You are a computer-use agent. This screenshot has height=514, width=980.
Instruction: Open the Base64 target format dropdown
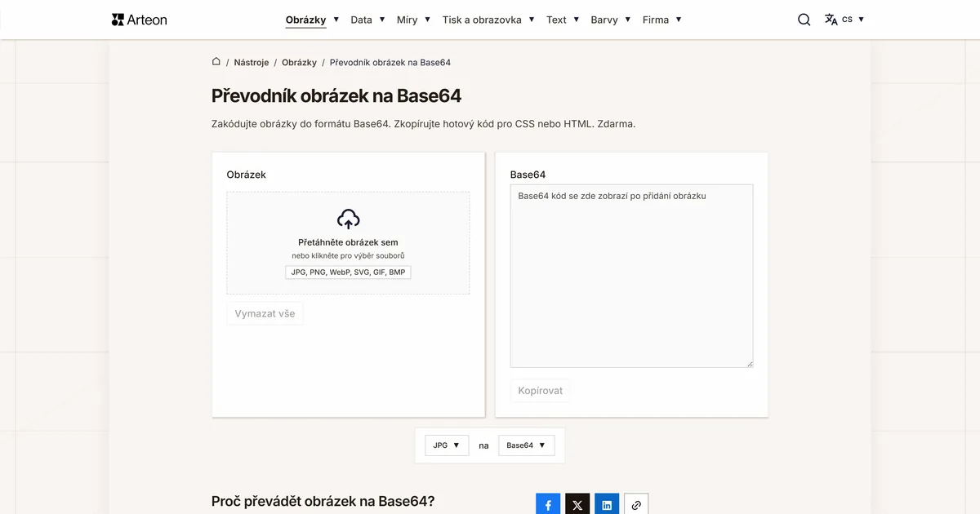pos(527,445)
